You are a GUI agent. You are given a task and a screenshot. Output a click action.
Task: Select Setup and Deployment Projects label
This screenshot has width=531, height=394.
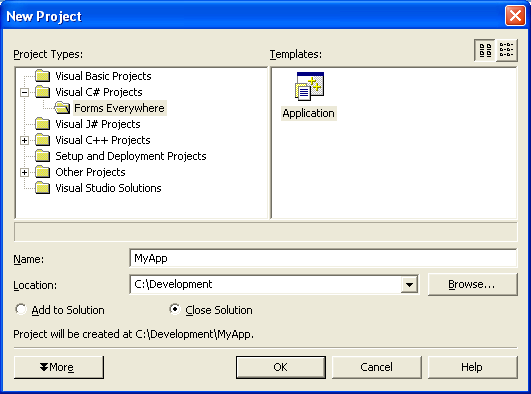coord(131,156)
